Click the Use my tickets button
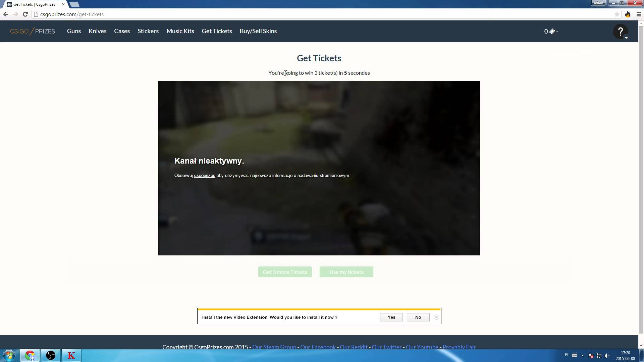644x362 pixels. coord(346,272)
